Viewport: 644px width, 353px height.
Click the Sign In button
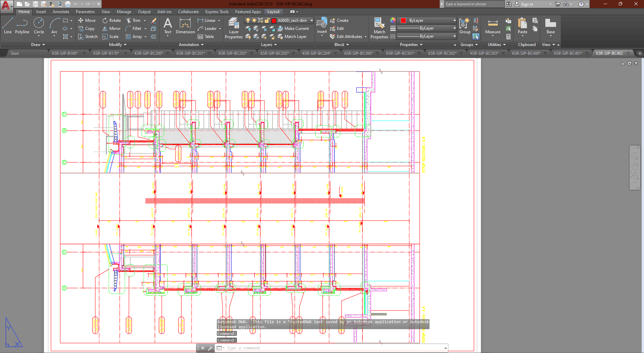tap(527, 4)
